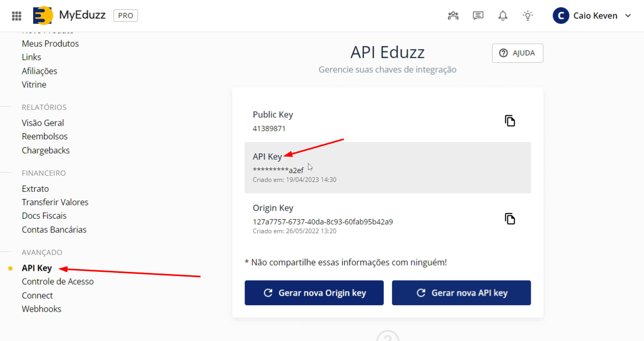644x341 pixels.
Task: Click the Public Key number 41389871
Action: pos(269,128)
